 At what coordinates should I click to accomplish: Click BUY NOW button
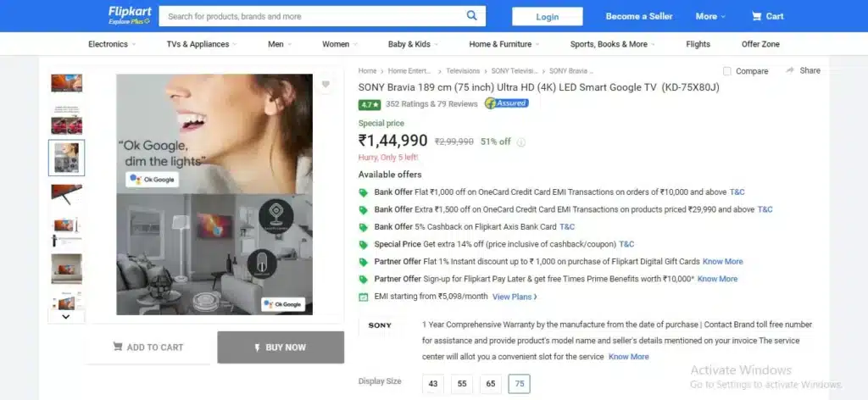(281, 347)
